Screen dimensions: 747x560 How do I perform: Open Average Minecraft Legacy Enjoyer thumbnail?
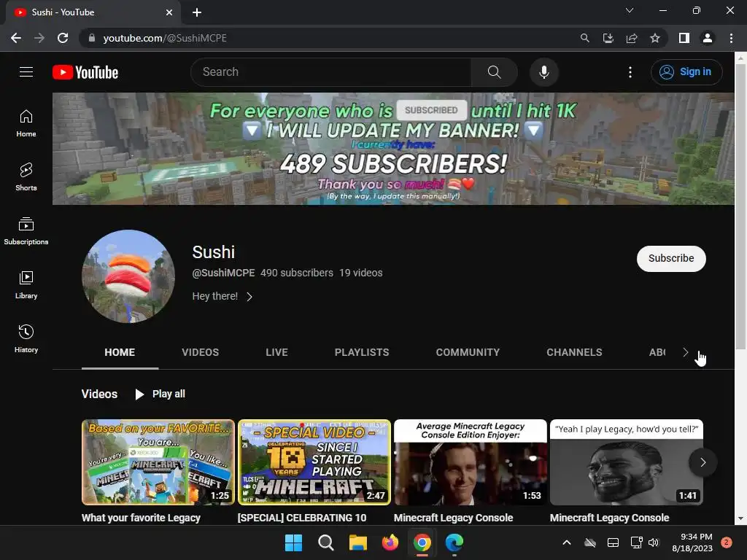pos(471,462)
